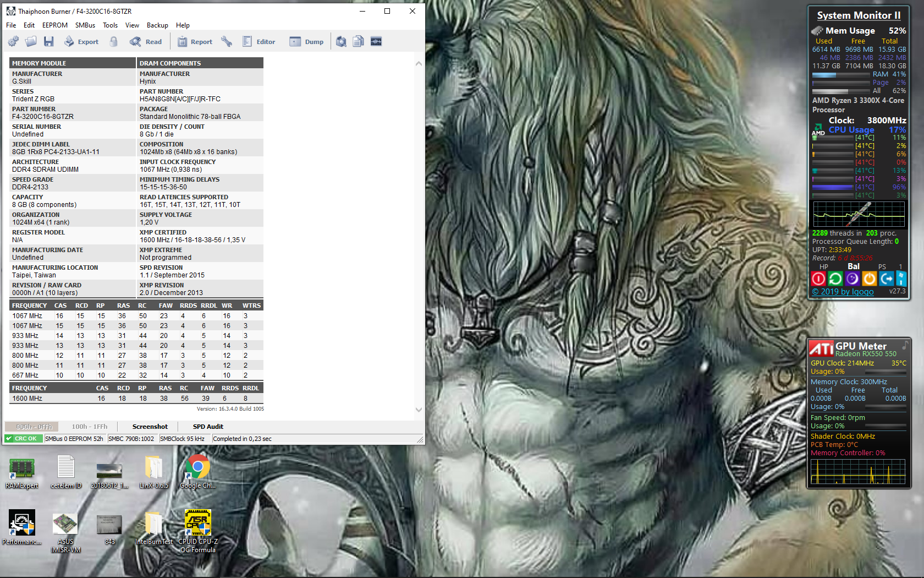Click 'SMBus 0 EEPROM 52h' status entry

pyautogui.click(x=74, y=439)
